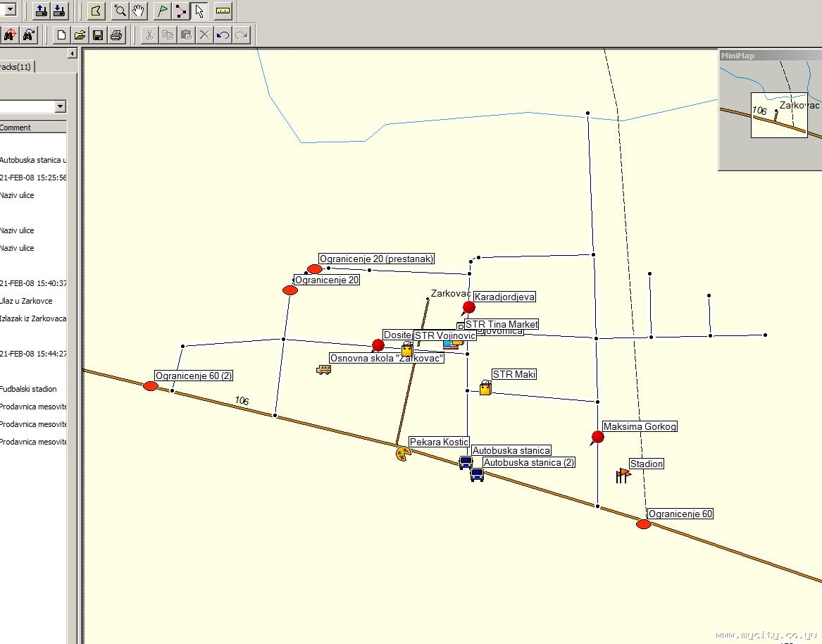Click the Ogranicenje 60 red oval marker

pyautogui.click(x=644, y=524)
